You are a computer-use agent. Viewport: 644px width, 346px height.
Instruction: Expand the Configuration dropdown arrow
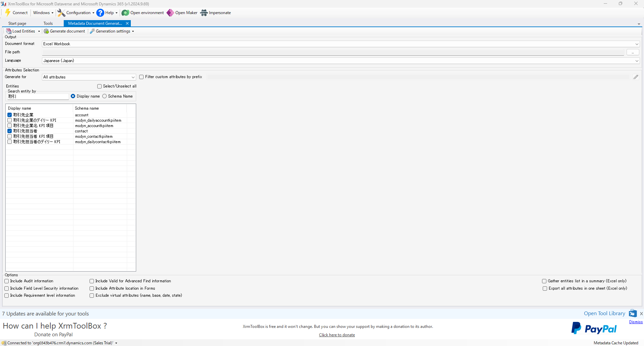tap(93, 13)
